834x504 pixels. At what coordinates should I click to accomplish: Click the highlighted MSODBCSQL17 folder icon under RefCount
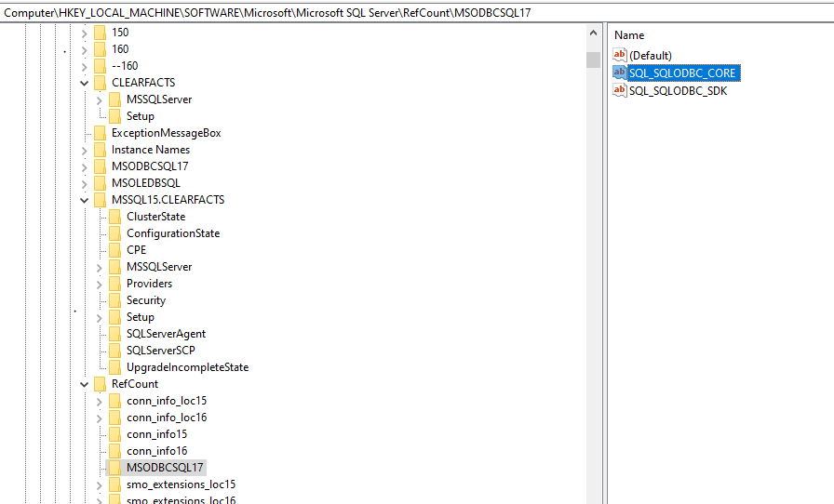[x=114, y=468]
